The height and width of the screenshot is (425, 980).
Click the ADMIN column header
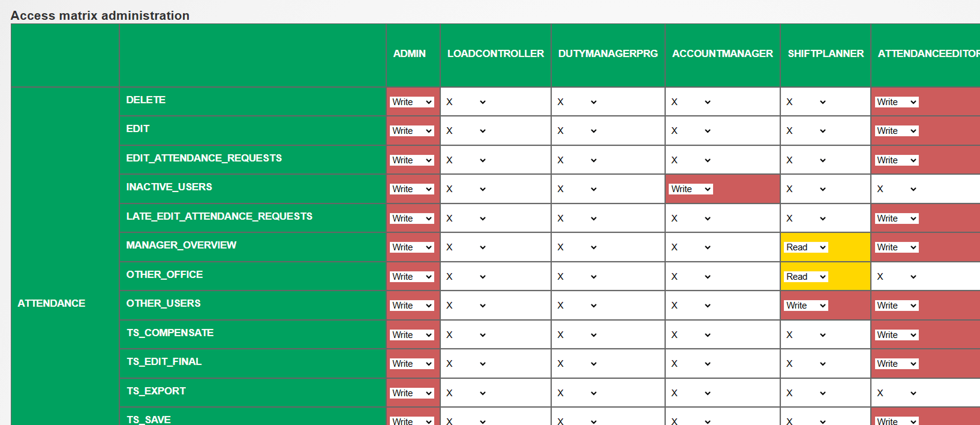pyautogui.click(x=410, y=54)
